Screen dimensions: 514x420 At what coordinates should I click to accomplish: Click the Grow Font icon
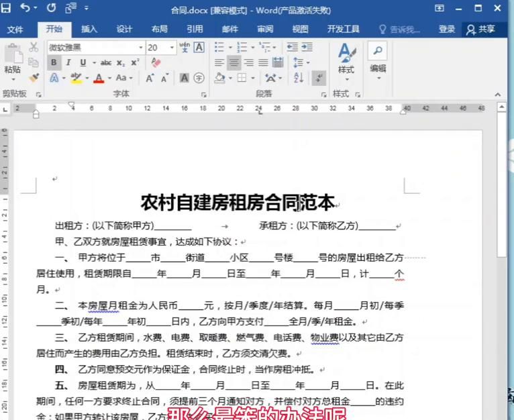point(150,78)
